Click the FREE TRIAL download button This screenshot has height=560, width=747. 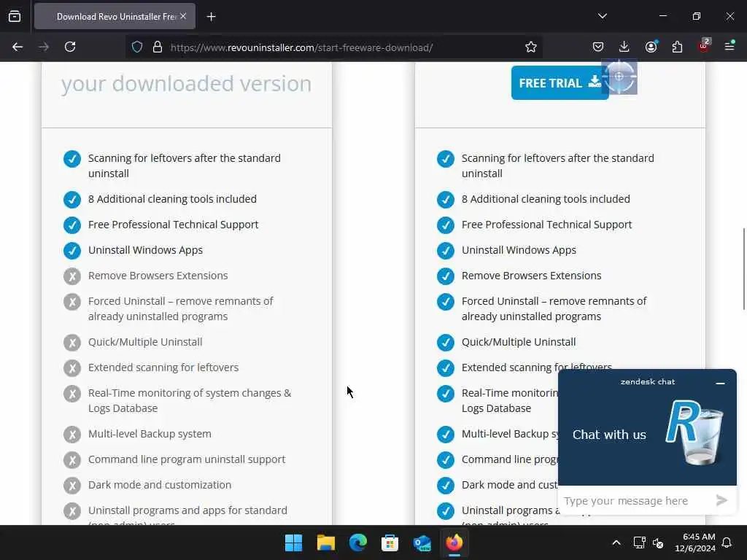point(560,83)
